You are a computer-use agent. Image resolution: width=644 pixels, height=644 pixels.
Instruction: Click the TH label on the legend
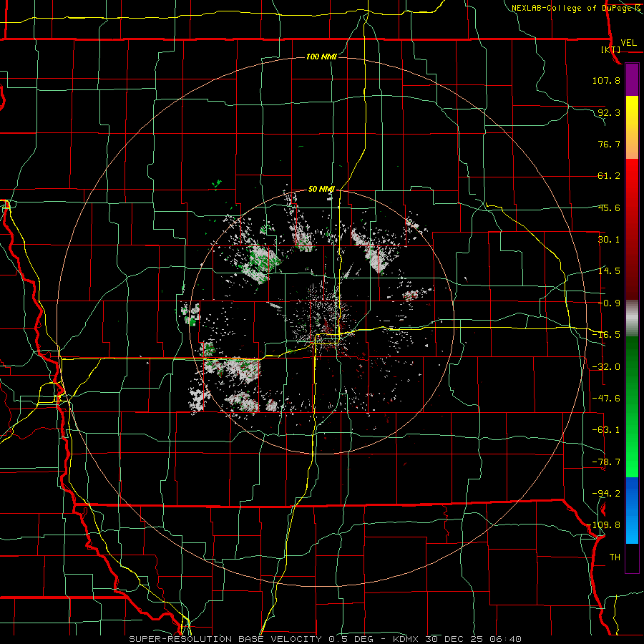(615, 557)
